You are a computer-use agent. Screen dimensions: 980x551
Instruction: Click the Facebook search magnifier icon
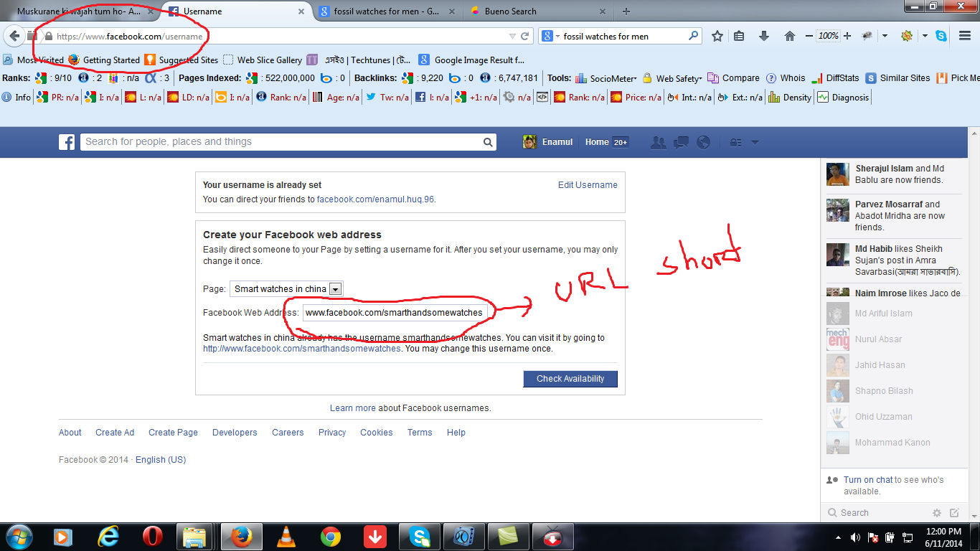point(488,142)
